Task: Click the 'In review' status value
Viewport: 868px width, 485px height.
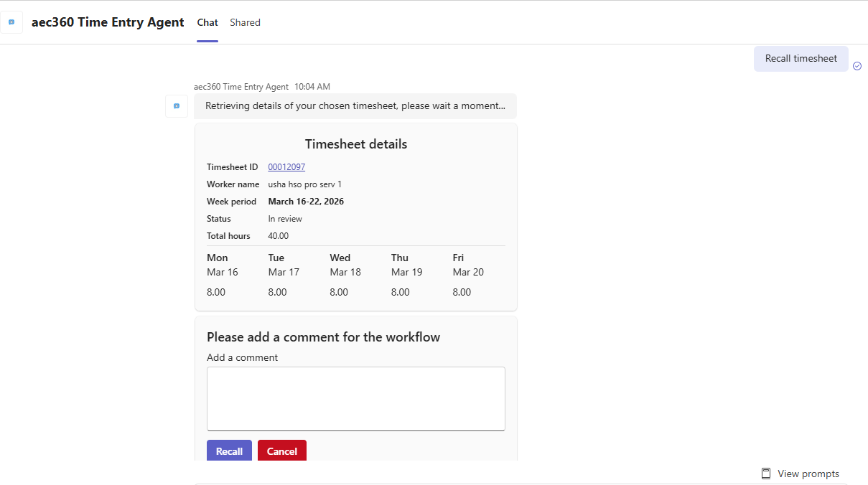Action: (285, 219)
